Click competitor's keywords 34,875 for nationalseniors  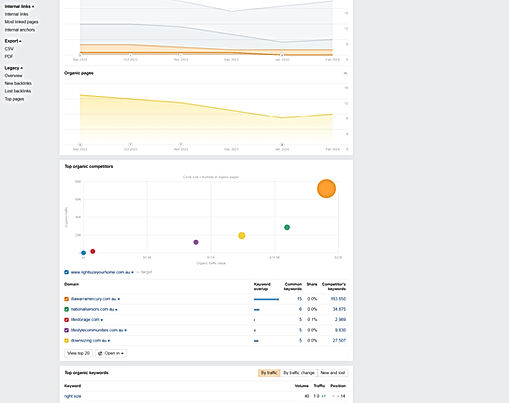click(339, 309)
